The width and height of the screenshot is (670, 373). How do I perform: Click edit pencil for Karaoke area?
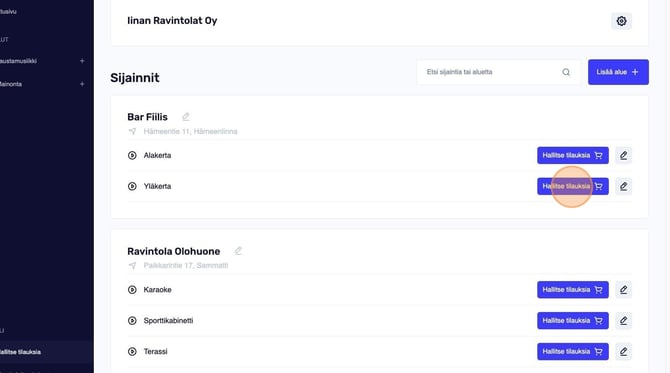[623, 290]
